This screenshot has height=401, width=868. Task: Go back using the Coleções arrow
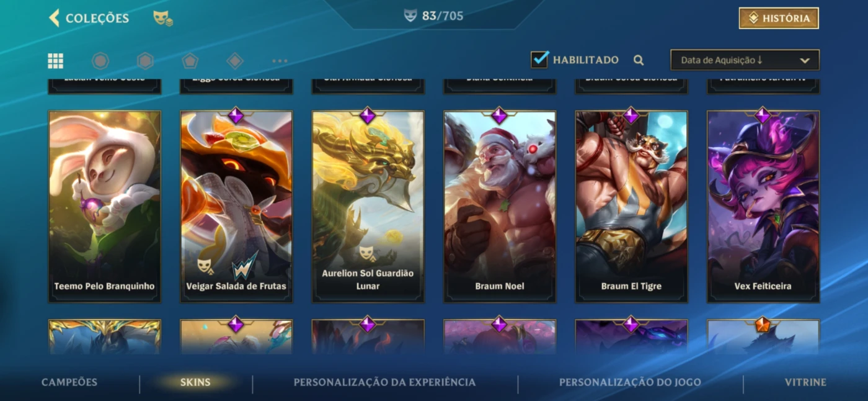point(55,18)
